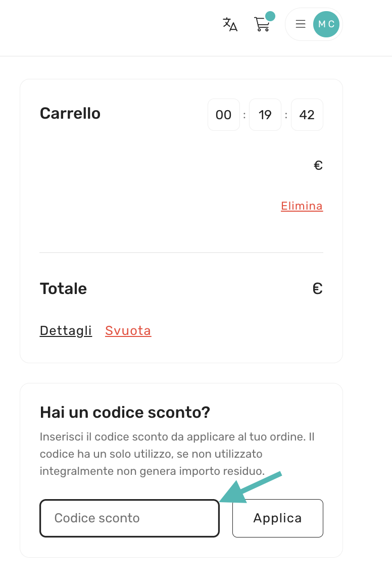Click the "Hai un codice sconto?" heading
Screen dimensions: 392x586
click(x=125, y=412)
